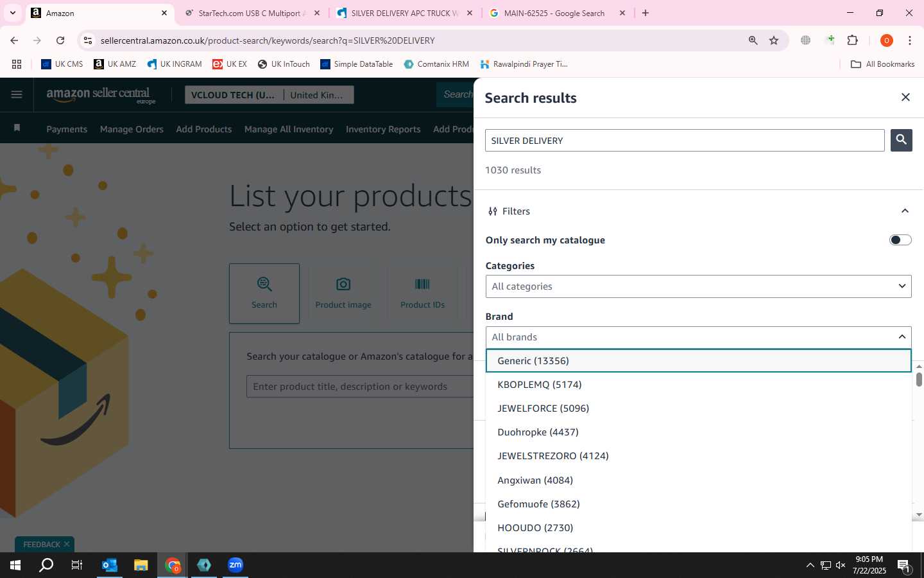Open the Chrome apps grid shortcut
The height and width of the screenshot is (578, 924).
pos(17,64)
